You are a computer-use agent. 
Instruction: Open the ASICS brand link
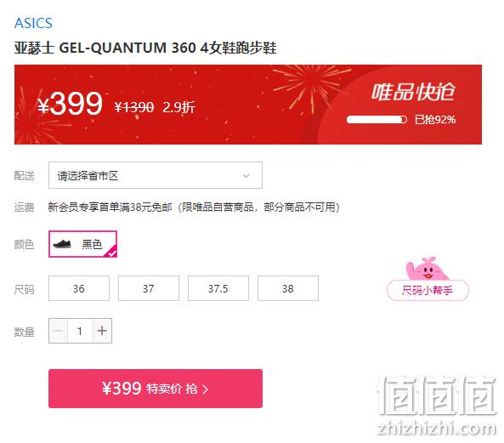(33, 24)
